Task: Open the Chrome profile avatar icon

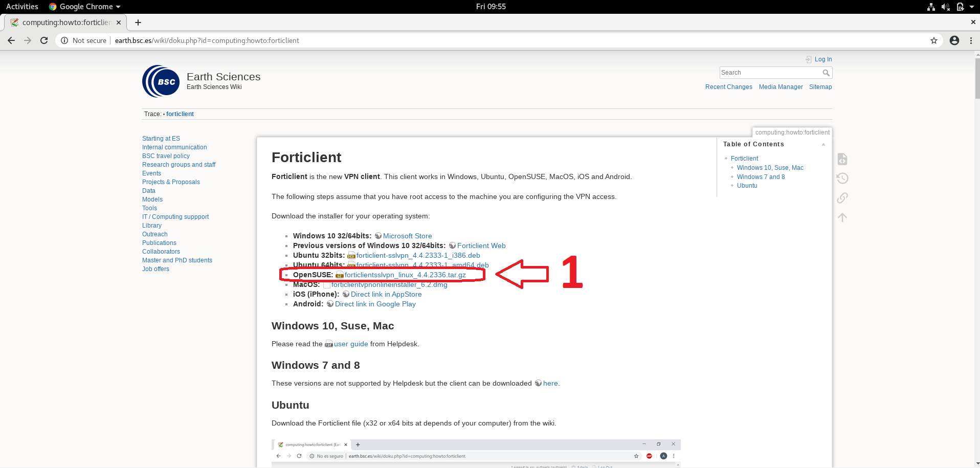Action: [954, 40]
